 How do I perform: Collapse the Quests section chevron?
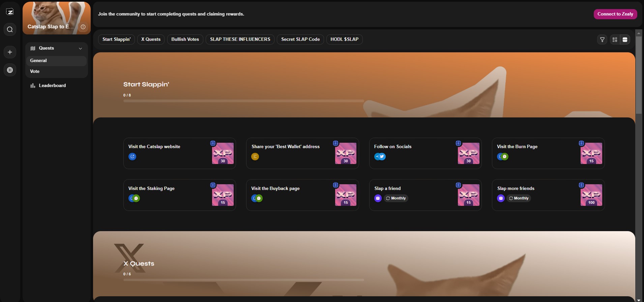(80, 49)
